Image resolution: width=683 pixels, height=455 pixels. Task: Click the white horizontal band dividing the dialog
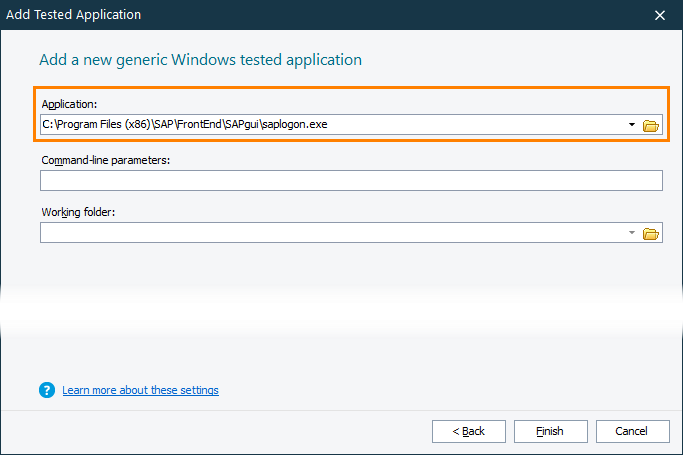[x=341, y=310]
